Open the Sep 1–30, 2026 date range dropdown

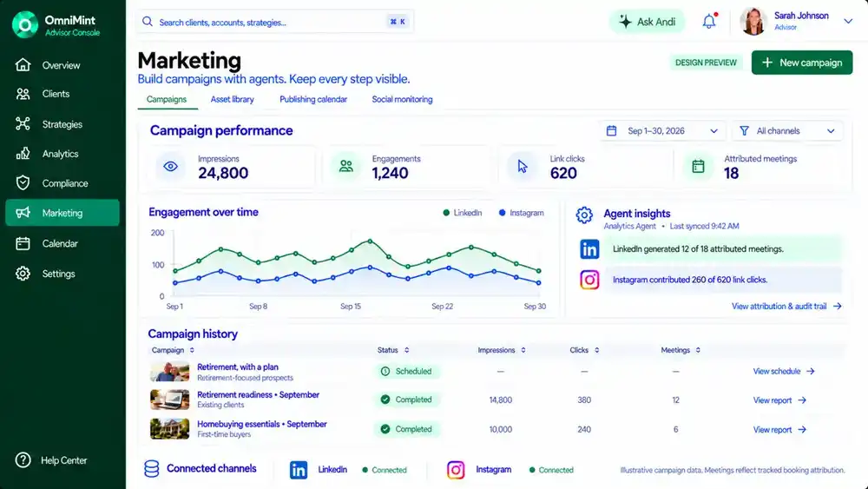(662, 130)
